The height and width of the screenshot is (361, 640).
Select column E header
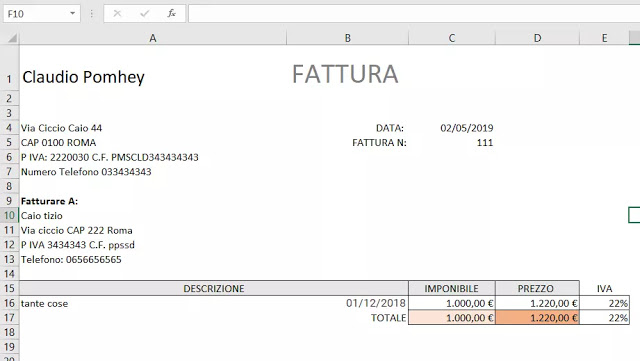point(604,38)
